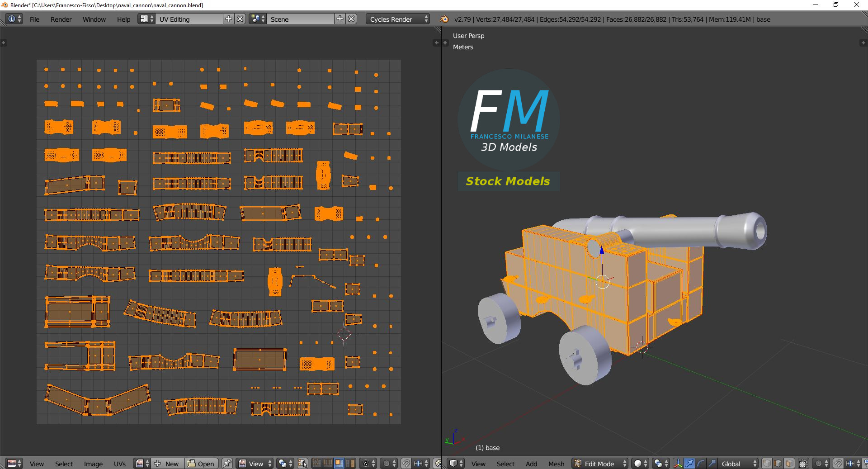The height and width of the screenshot is (469, 868).
Task: Open the Add menu
Action: pos(531,464)
